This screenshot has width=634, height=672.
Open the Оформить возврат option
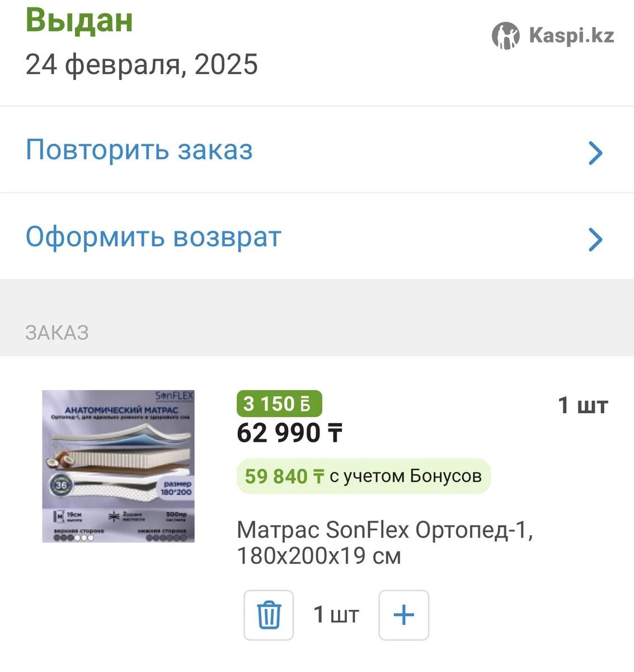click(153, 237)
